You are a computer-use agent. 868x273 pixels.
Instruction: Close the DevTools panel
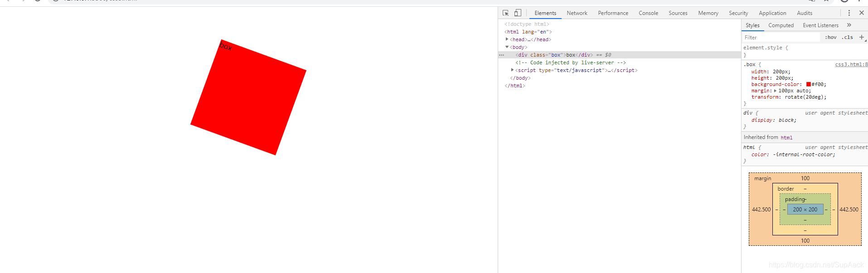[861, 13]
